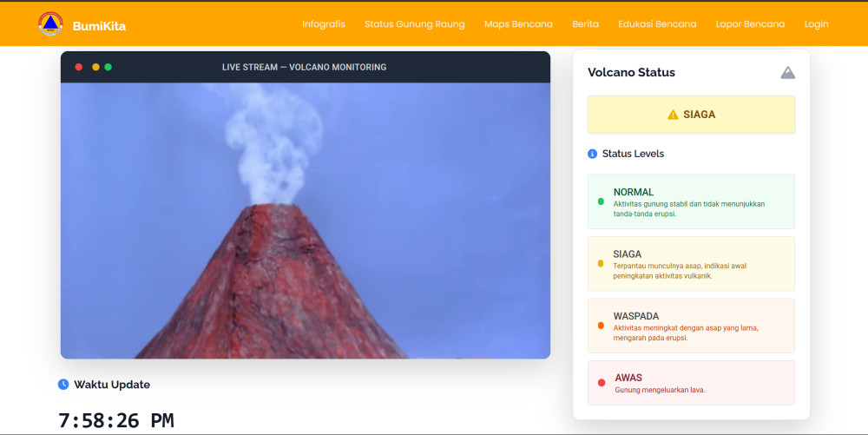Click the yellow dot in SIAGA level card
The image size is (868, 435).
601,263
